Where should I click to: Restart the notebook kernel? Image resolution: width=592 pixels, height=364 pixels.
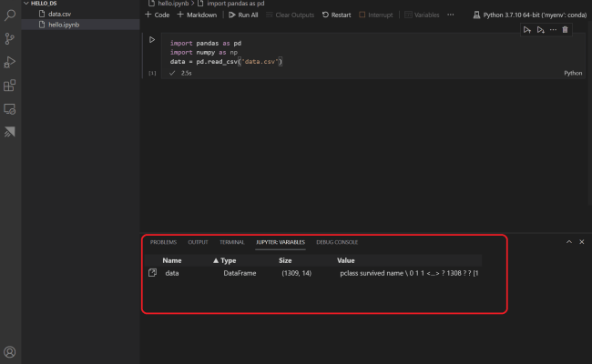[336, 15]
